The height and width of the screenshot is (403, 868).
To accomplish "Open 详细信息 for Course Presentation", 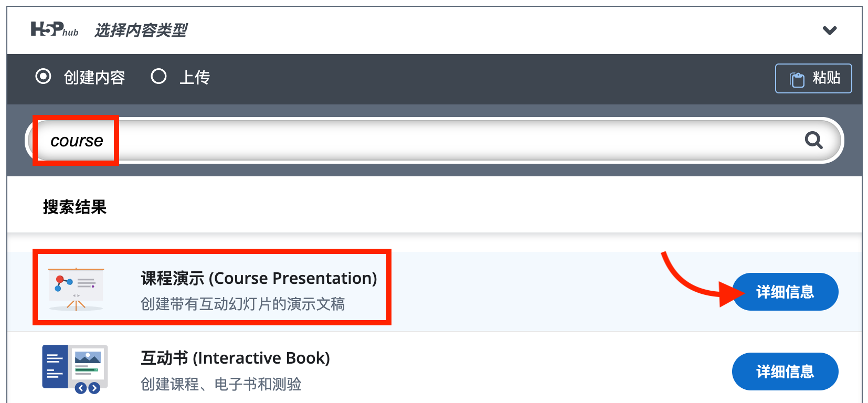I will click(x=785, y=292).
